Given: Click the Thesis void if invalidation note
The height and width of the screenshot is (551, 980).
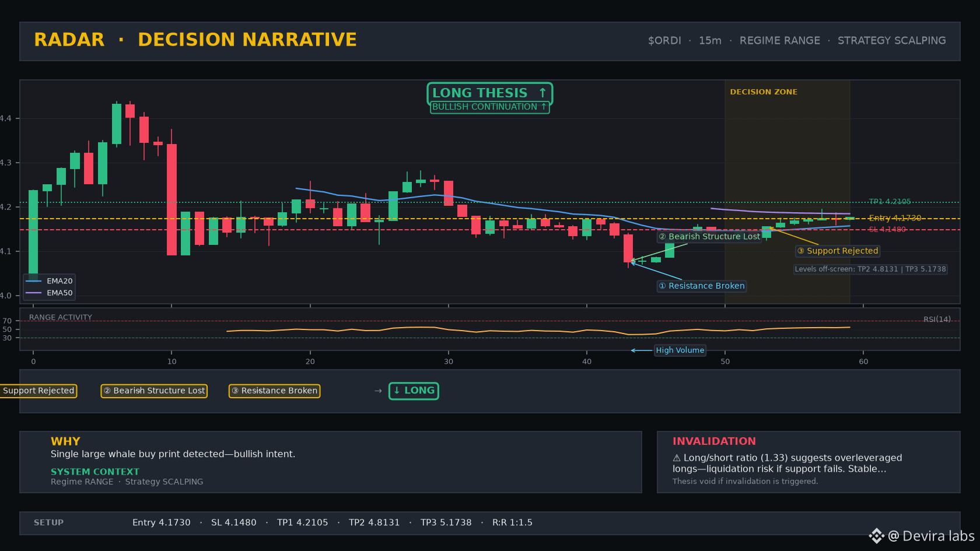Looking at the screenshot, I should pyautogui.click(x=745, y=482).
